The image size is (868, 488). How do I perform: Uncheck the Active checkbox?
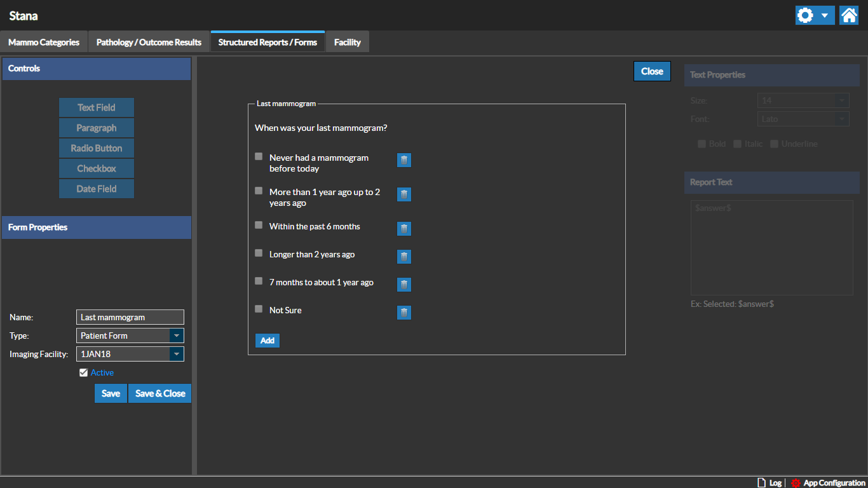coord(83,373)
